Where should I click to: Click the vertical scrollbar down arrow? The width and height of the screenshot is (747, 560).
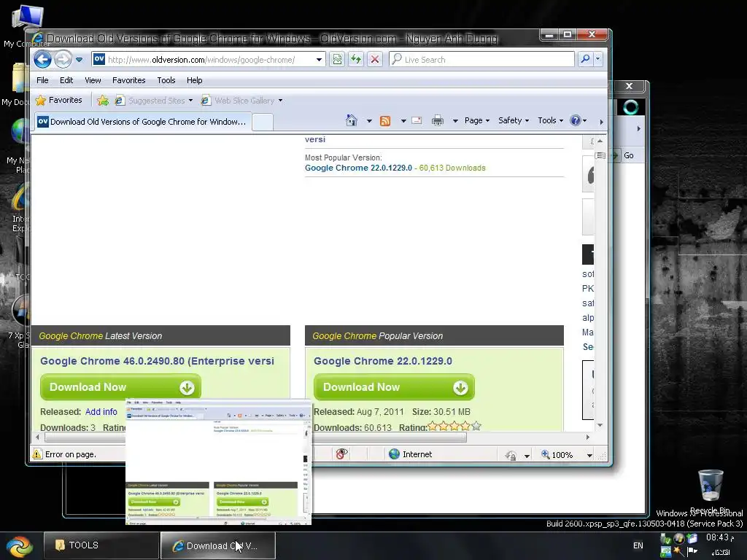600,425
